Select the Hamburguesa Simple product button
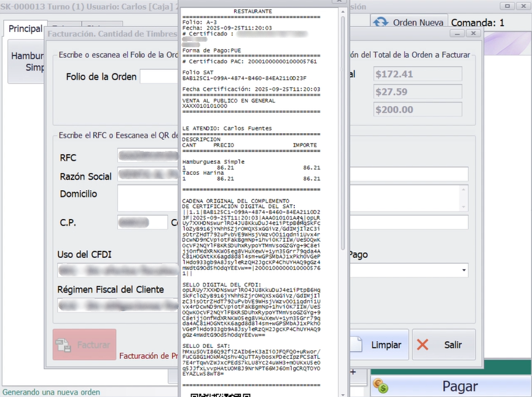Screen dimensions: 532x397 26,61
